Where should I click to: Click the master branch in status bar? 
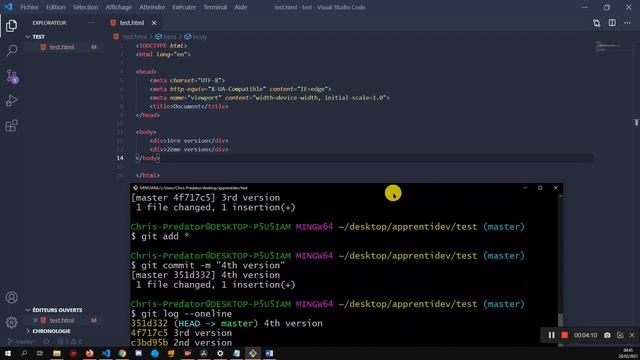21,342
